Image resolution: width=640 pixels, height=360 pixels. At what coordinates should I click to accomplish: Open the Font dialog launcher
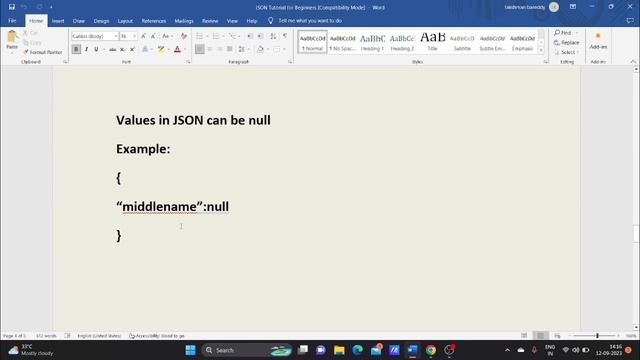[x=188, y=62]
